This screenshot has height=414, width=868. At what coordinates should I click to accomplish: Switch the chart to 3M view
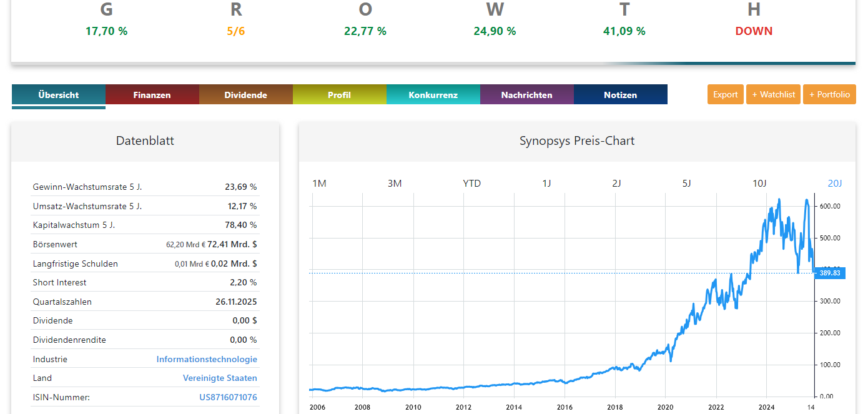(395, 184)
